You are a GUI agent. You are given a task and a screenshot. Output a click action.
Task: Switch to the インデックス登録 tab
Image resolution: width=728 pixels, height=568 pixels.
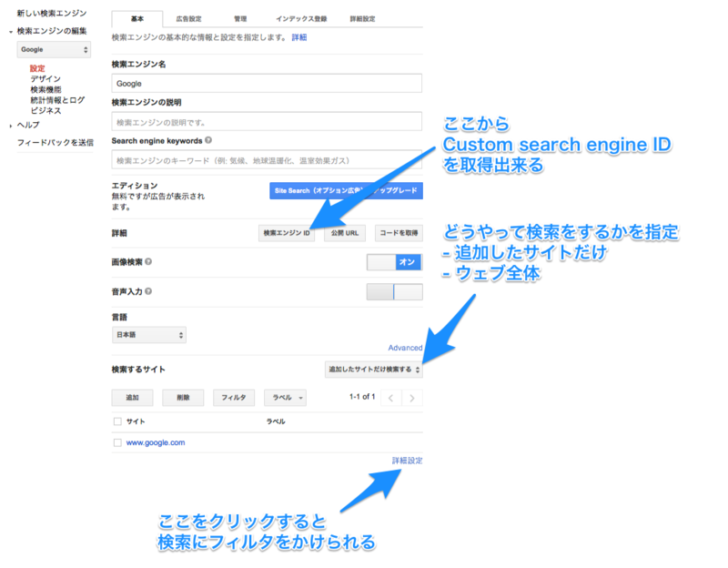coord(301,19)
